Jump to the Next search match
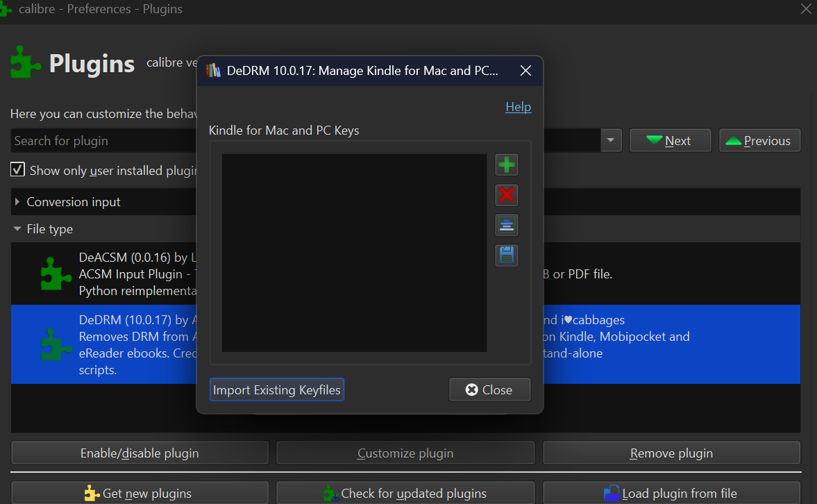 click(x=670, y=140)
